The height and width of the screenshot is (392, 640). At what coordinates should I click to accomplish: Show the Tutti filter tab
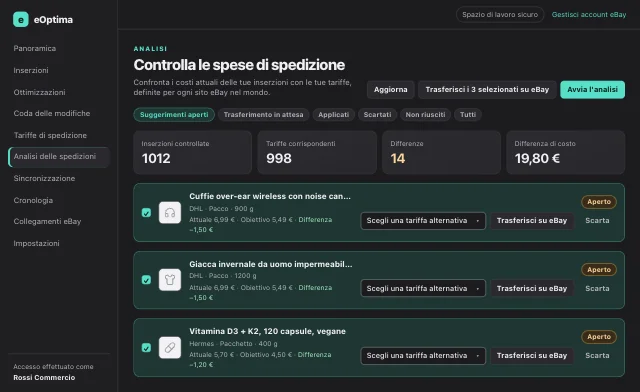(x=468, y=115)
